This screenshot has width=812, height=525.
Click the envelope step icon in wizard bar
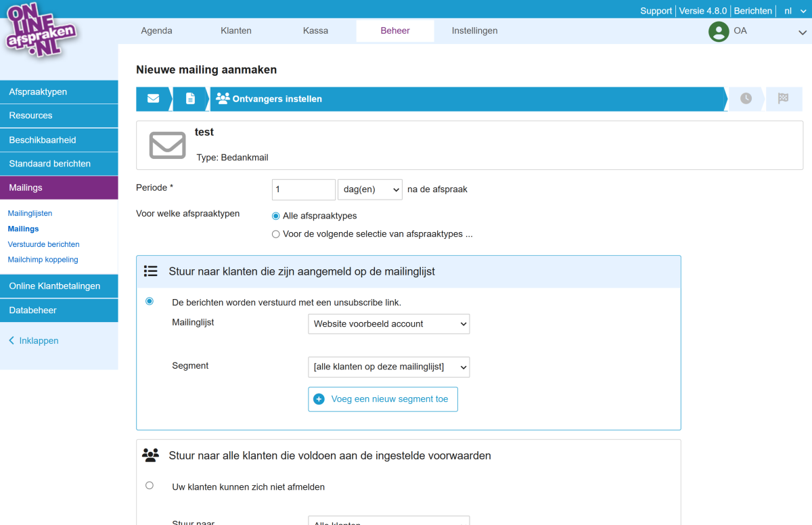153,99
